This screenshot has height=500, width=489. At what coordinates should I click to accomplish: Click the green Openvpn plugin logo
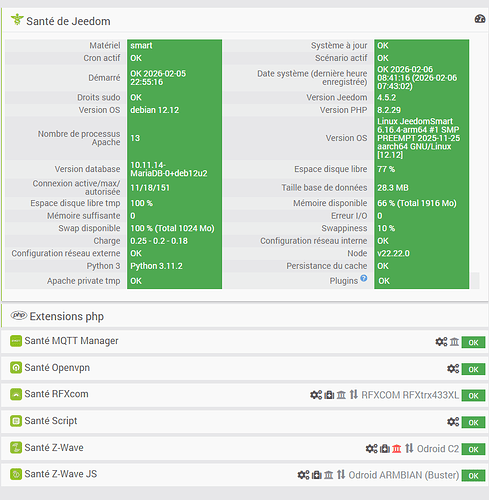click(16, 368)
